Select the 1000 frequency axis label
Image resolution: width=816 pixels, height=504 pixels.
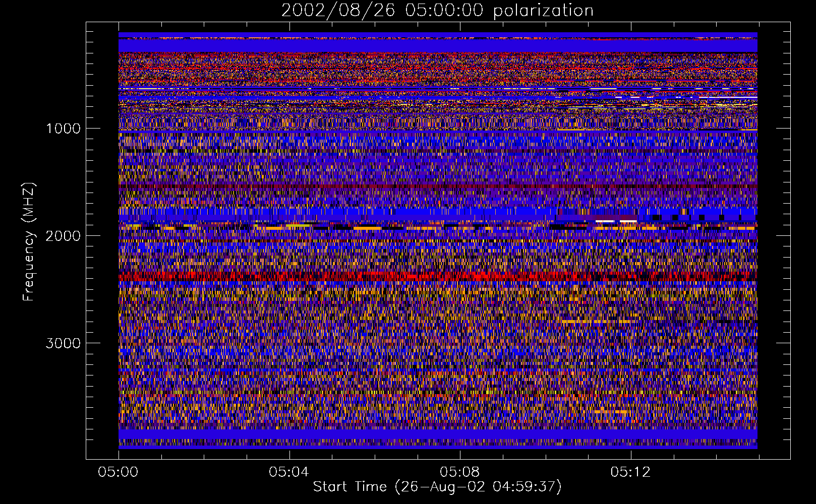pos(63,129)
